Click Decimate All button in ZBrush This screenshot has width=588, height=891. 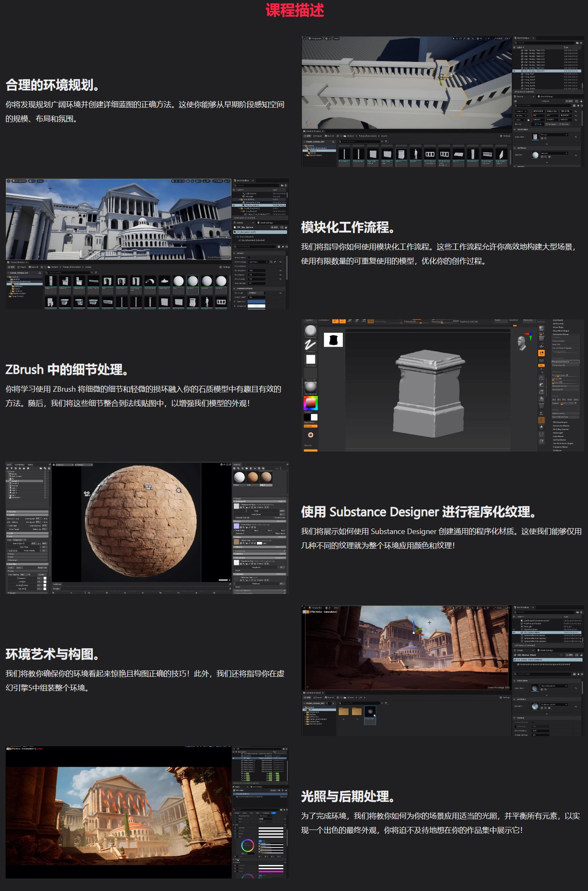coord(565,390)
